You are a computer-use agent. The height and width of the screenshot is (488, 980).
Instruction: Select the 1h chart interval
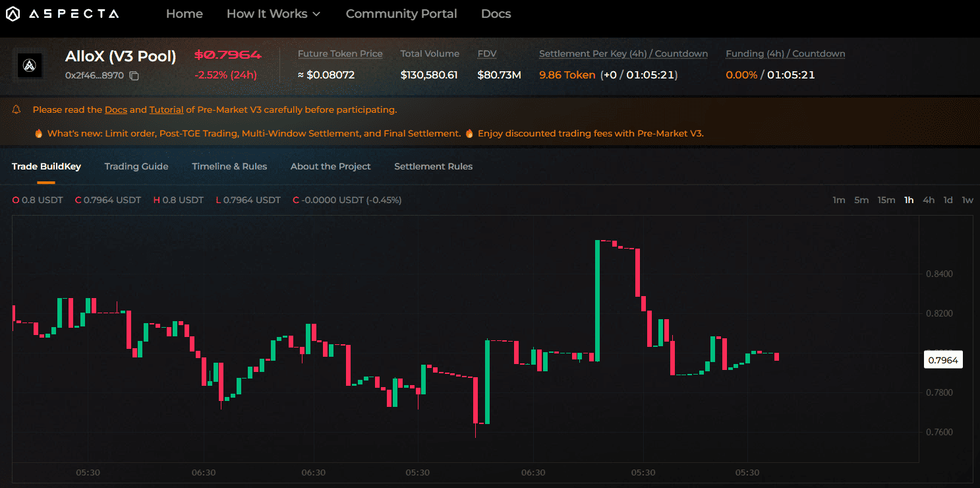point(909,200)
